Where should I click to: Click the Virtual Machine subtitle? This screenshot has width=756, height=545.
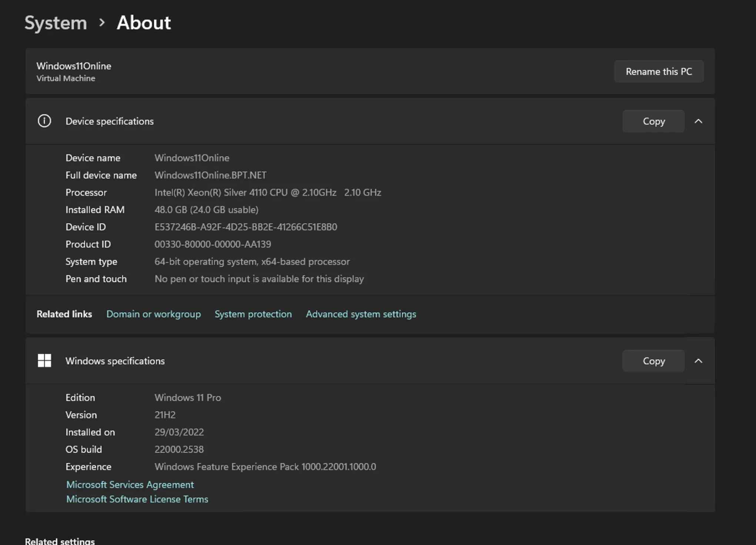pos(66,78)
